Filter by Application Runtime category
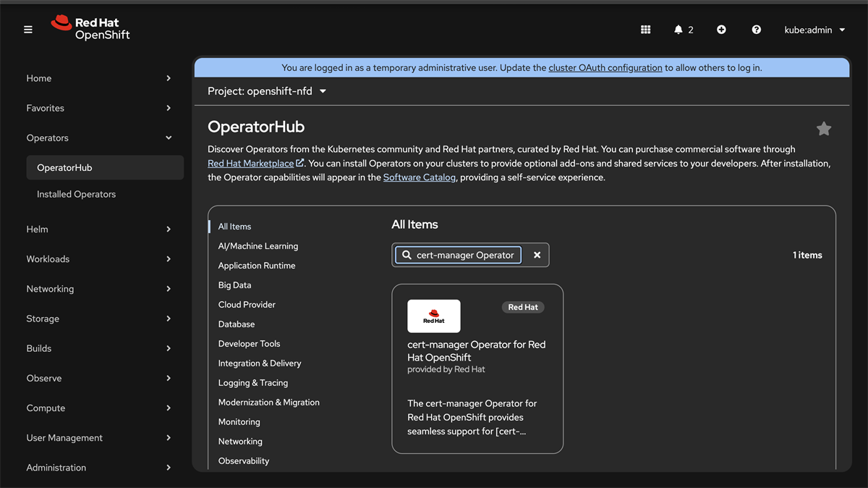Image resolution: width=868 pixels, height=488 pixels. [x=257, y=266]
